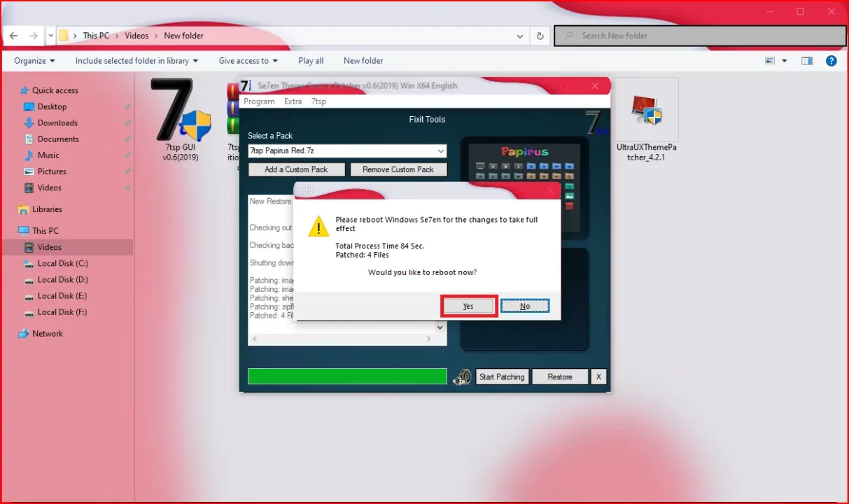Viewport: 849px width, 504px height.
Task: Open Desktop in the sidebar
Action: (52, 106)
